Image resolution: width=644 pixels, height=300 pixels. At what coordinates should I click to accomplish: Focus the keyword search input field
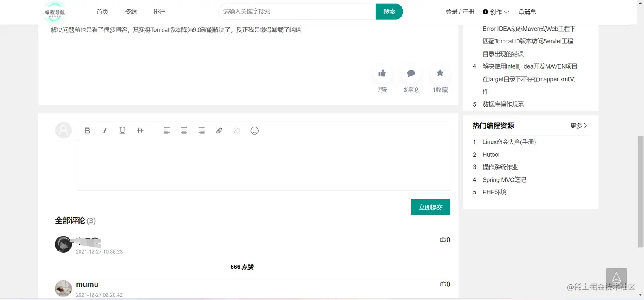tap(297, 12)
